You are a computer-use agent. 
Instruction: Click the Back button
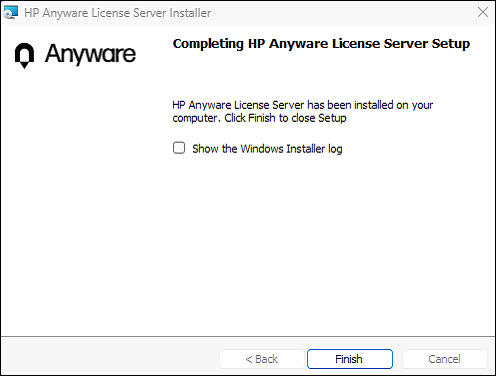[x=262, y=359]
